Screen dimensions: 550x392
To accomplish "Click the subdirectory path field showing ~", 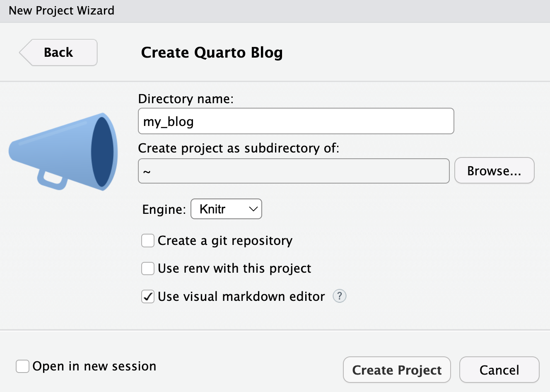I will tap(293, 171).
